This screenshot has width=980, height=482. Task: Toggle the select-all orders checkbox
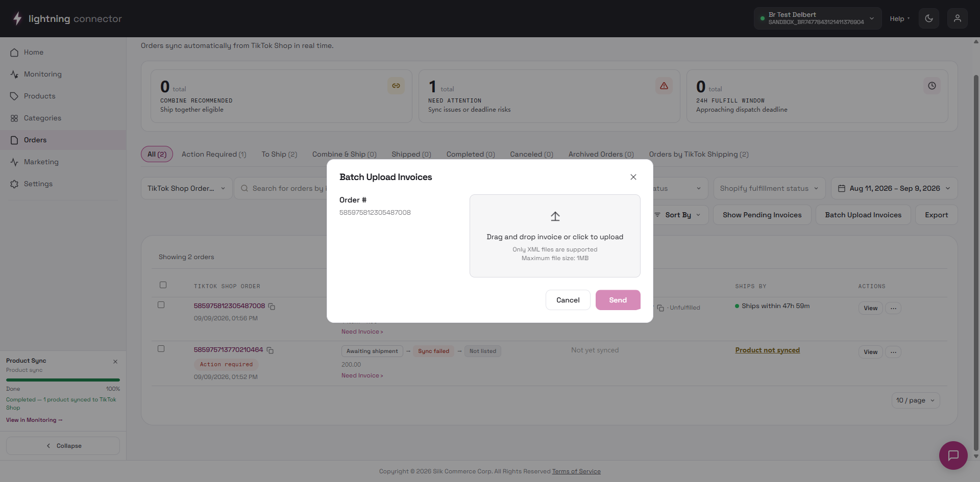(163, 285)
